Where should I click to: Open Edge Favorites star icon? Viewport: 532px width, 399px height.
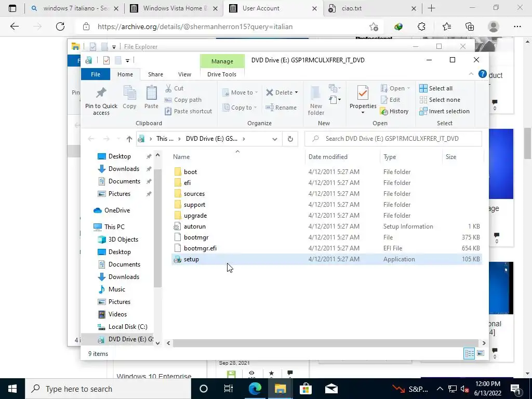pyautogui.click(x=446, y=26)
